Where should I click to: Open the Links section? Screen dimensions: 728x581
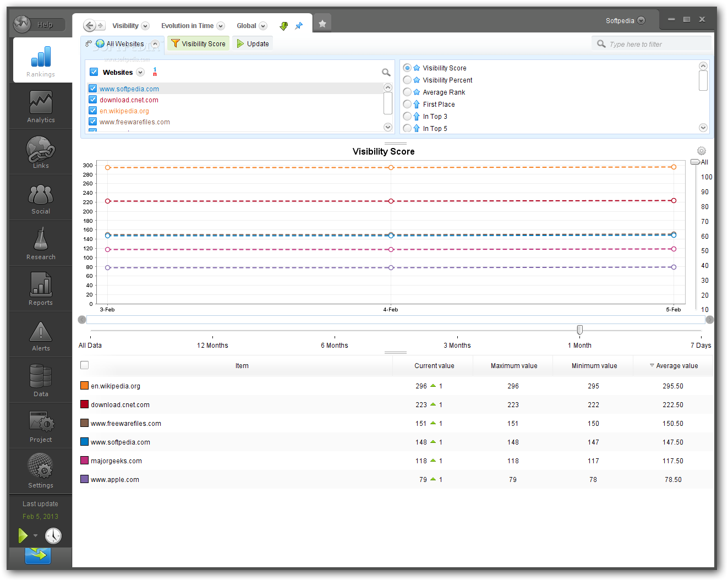(41, 152)
